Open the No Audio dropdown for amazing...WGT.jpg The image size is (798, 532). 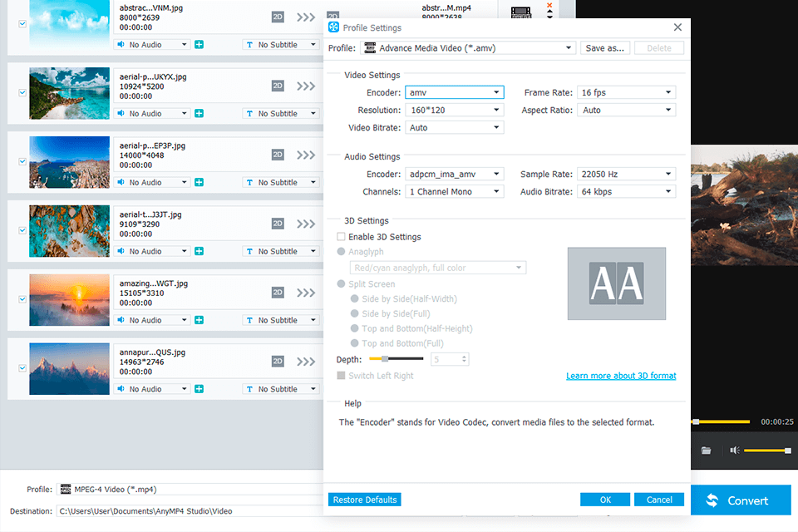(152, 320)
